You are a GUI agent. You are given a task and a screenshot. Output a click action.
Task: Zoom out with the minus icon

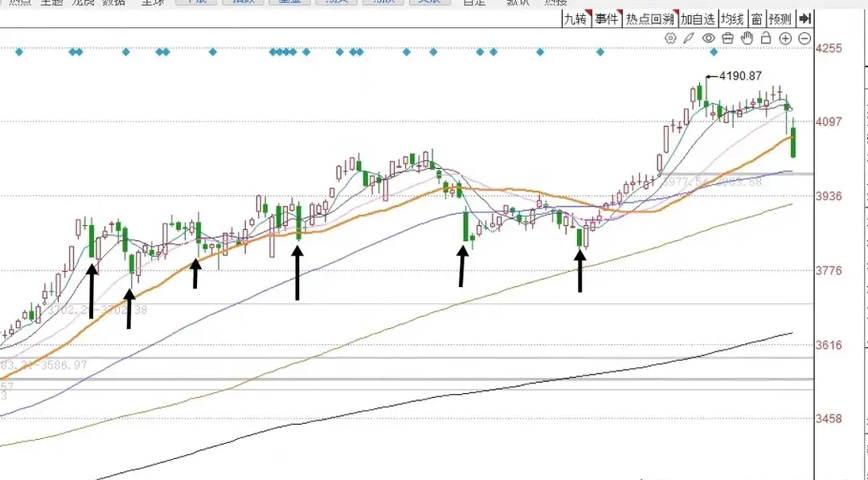(x=805, y=39)
